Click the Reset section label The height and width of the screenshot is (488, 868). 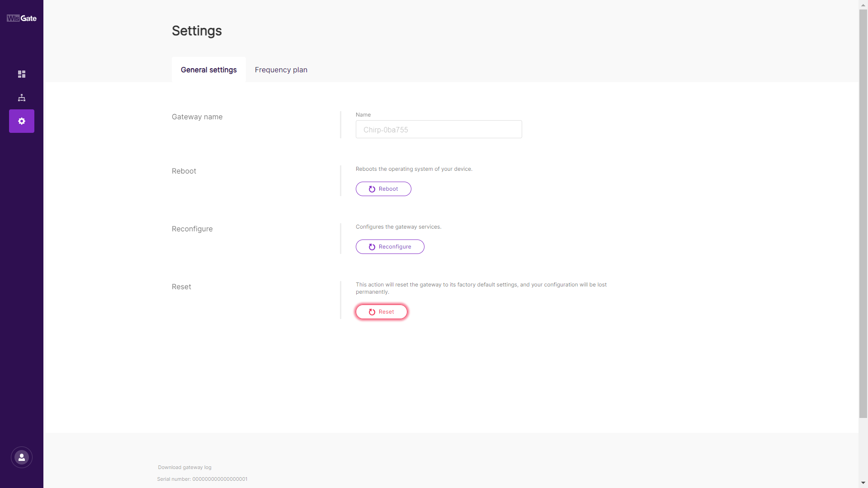[181, 286]
